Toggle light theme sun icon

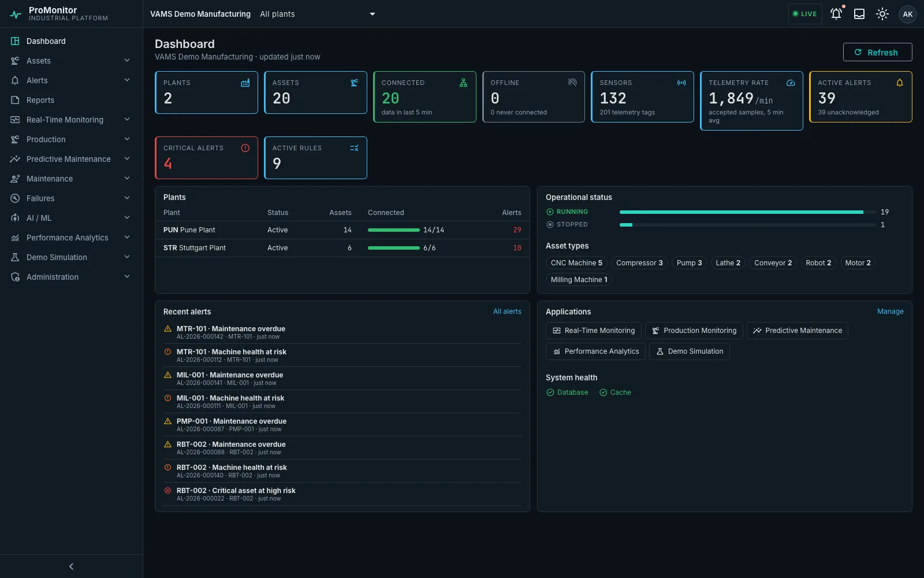[x=882, y=14]
